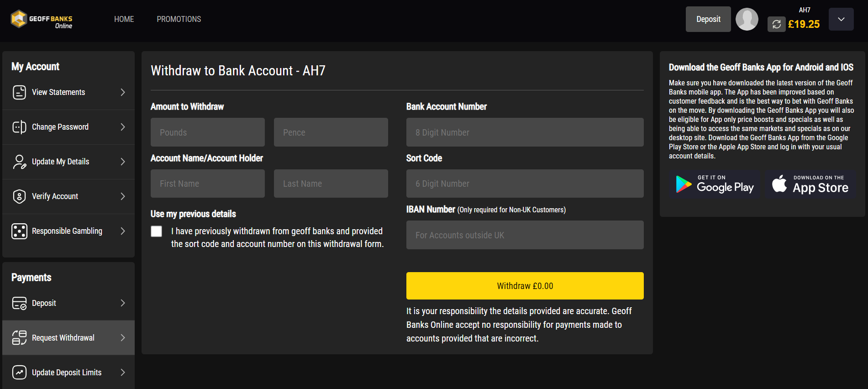Image resolution: width=868 pixels, height=389 pixels.
Task: Click the Deposit button in header
Action: point(708,19)
